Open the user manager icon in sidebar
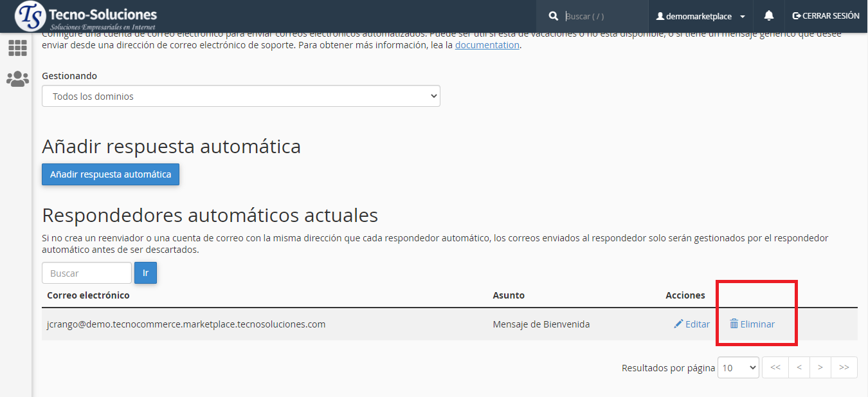The width and height of the screenshot is (868, 397). click(17, 79)
